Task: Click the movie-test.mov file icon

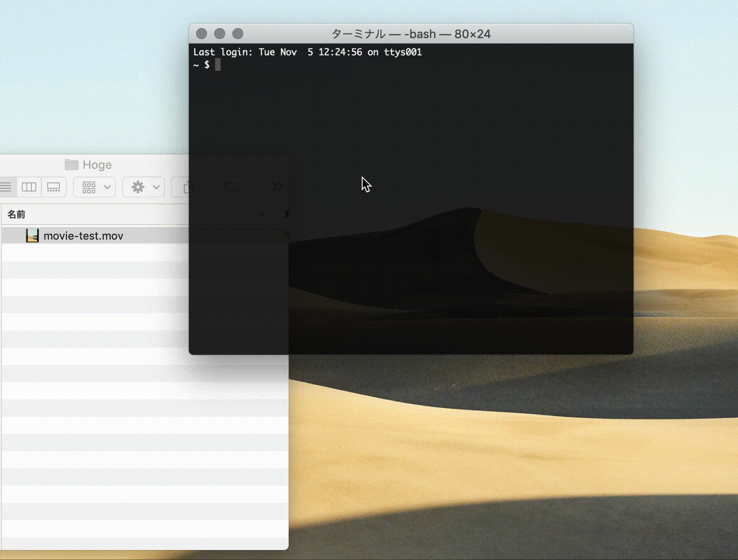Action: (x=32, y=236)
